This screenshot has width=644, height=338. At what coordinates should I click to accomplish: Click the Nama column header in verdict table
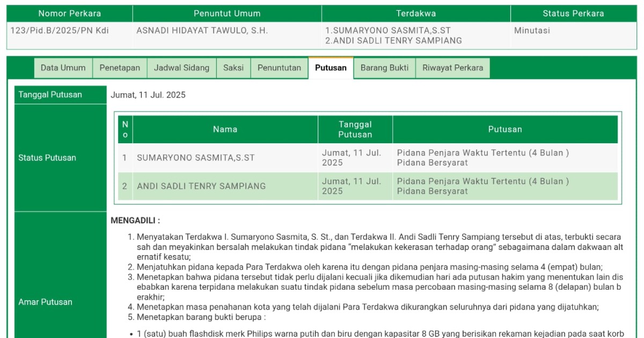tap(225, 129)
